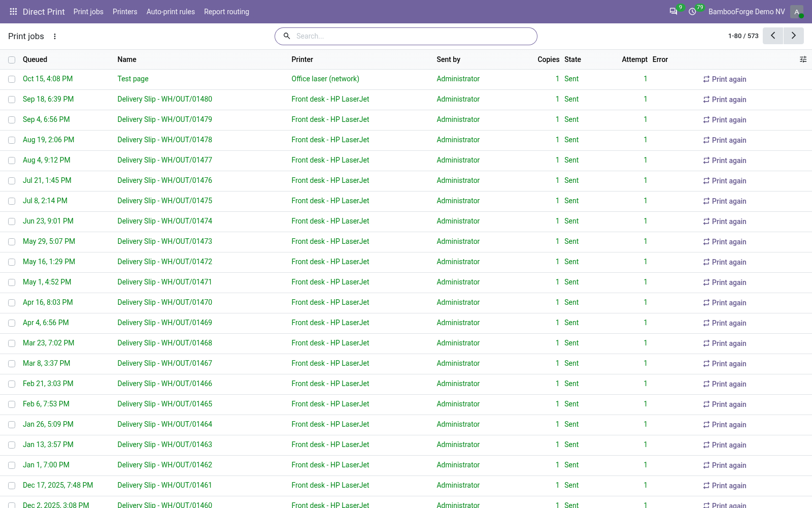
Task: Open the Report routing menu
Action: click(x=226, y=12)
